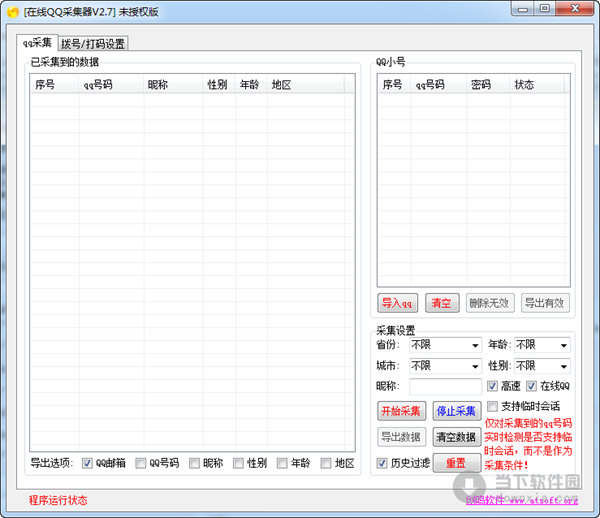Toggle the 历史过滤 checkbox
600x518 pixels.
tap(382, 463)
